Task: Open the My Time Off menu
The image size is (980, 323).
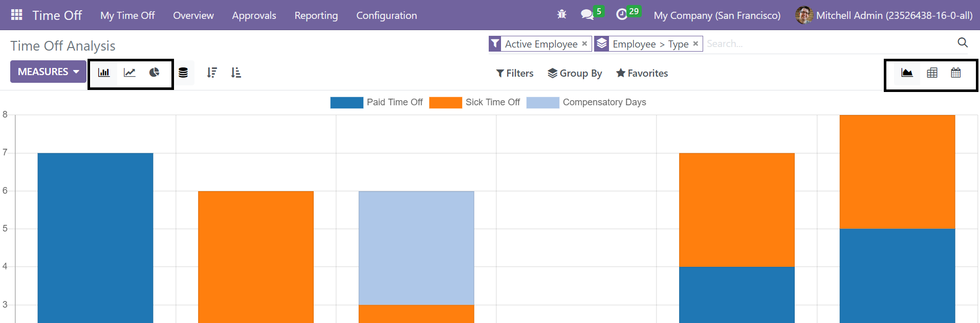Action: pos(127,15)
